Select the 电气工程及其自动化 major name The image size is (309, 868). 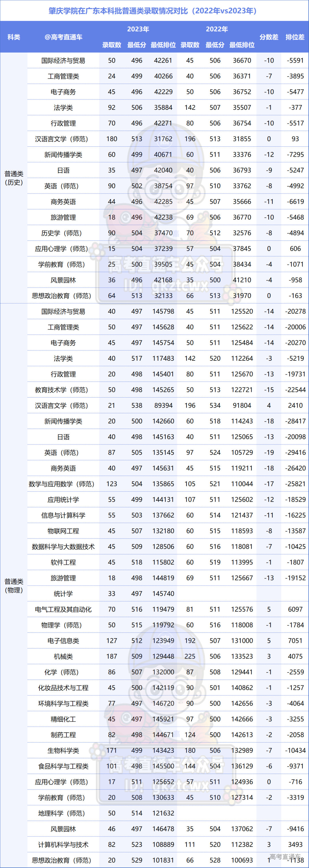pyautogui.click(x=63, y=609)
